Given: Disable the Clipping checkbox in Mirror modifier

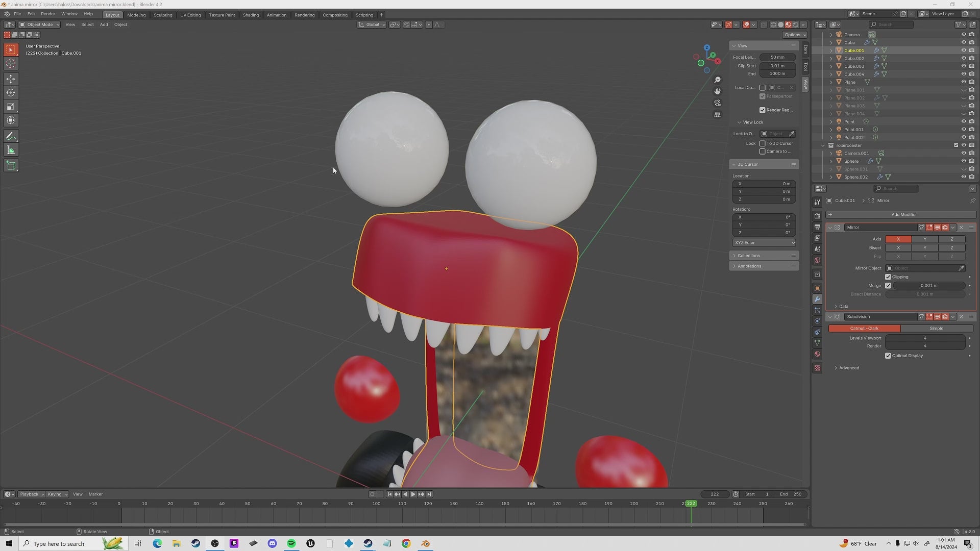Looking at the screenshot, I should 888,277.
